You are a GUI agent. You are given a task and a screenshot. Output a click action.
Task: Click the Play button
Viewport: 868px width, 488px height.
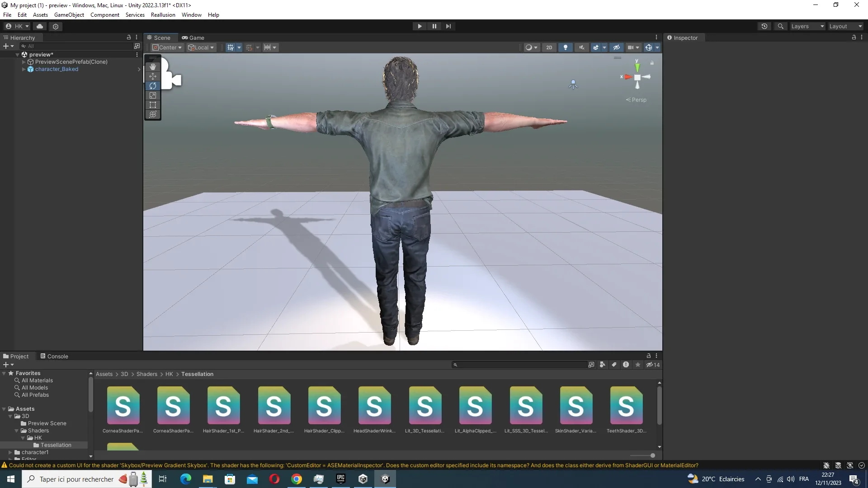(420, 26)
